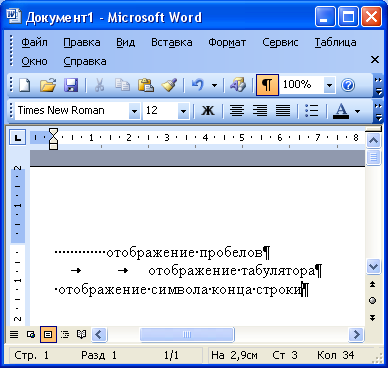Open the Вид menu
The width and height of the screenshot is (388, 368).
pyautogui.click(x=126, y=42)
